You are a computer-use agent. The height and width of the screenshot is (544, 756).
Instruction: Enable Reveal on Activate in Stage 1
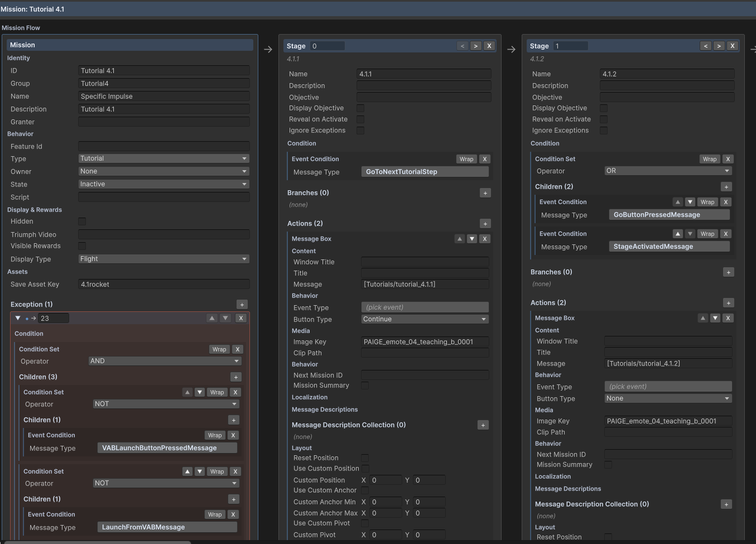[x=604, y=119]
